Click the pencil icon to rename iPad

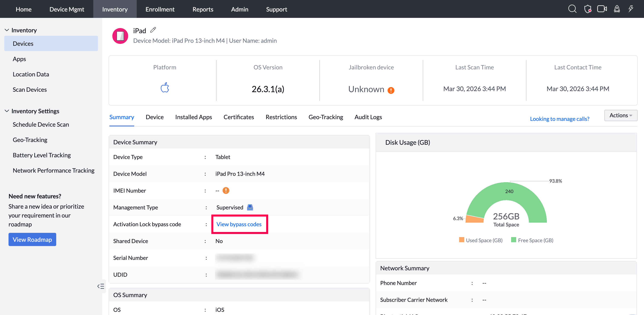point(153,30)
